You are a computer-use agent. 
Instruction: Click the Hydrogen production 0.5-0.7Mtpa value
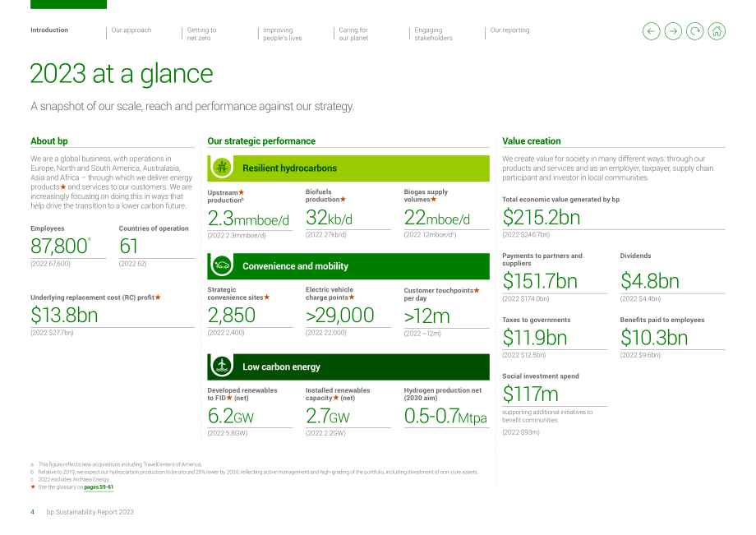445,416
